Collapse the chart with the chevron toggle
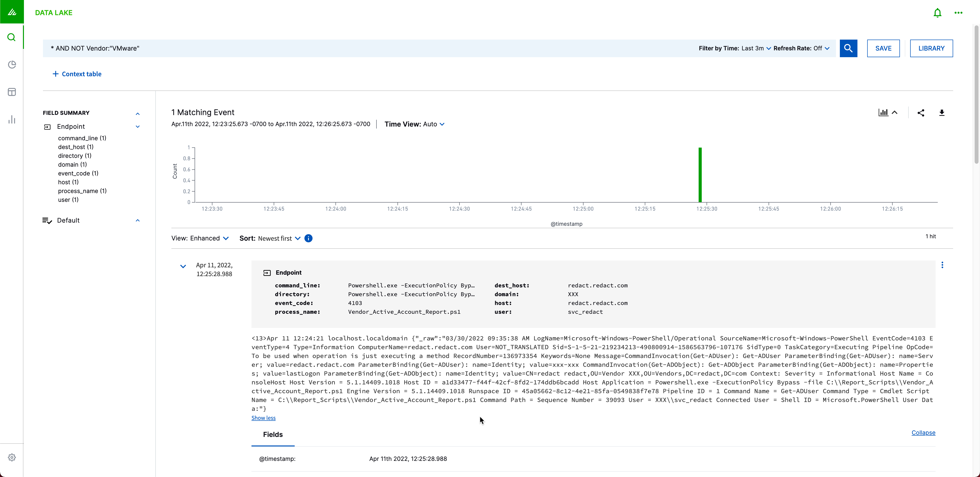The image size is (980, 477). click(x=894, y=112)
